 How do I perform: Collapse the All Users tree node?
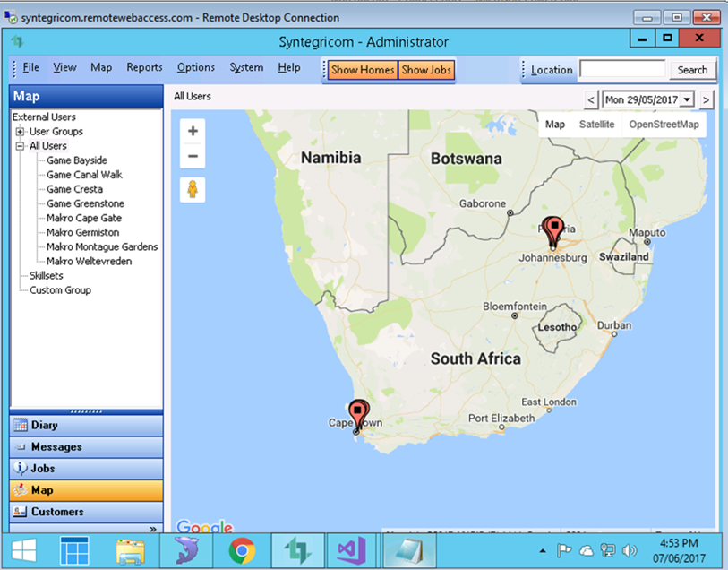(20, 146)
